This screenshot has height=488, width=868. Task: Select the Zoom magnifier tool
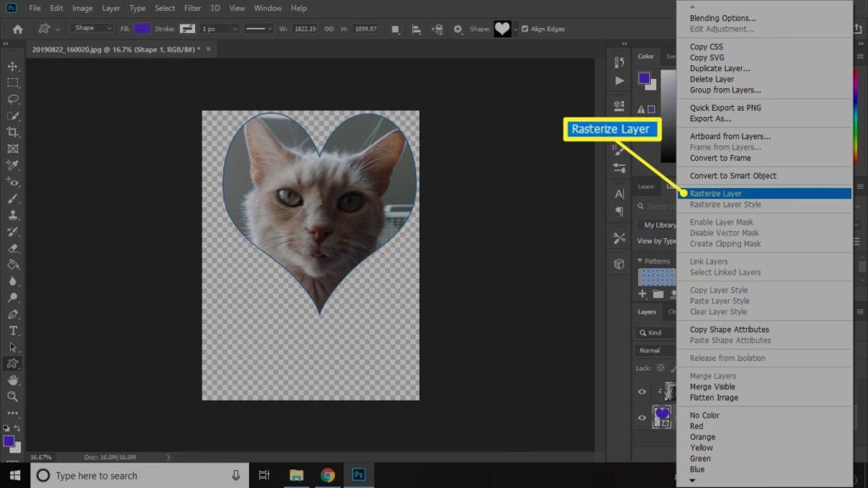coord(13,396)
